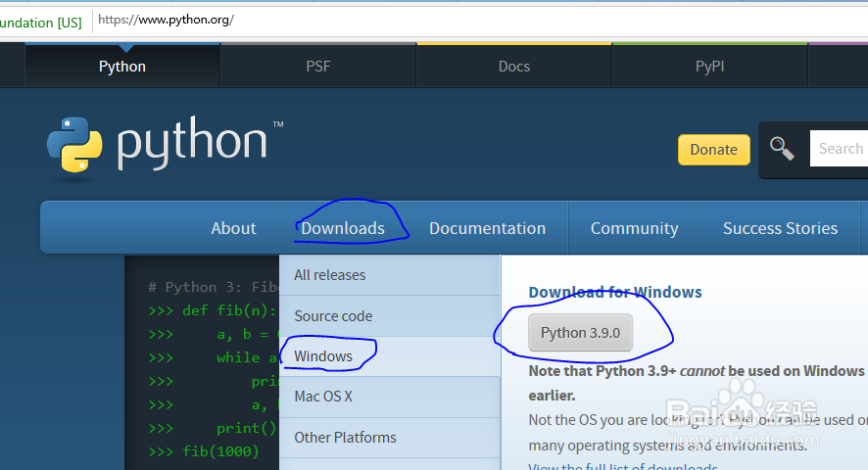Choose All releases from Downloads menu

point(330,275)
